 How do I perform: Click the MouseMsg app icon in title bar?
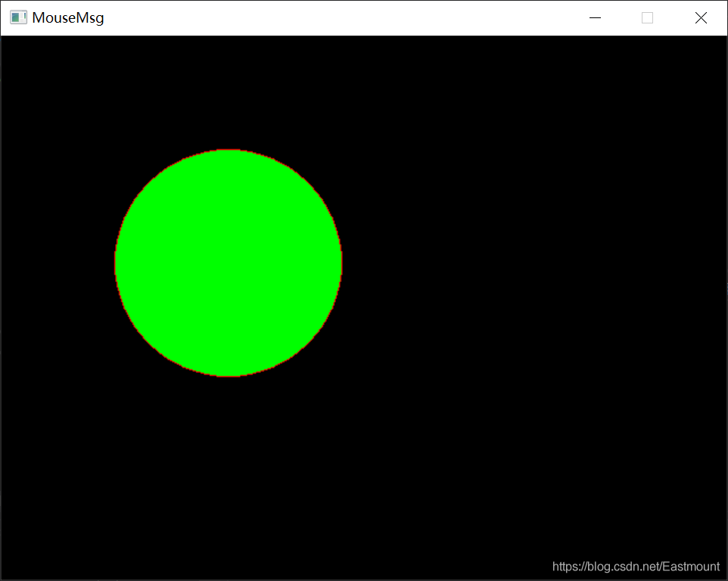19,17
